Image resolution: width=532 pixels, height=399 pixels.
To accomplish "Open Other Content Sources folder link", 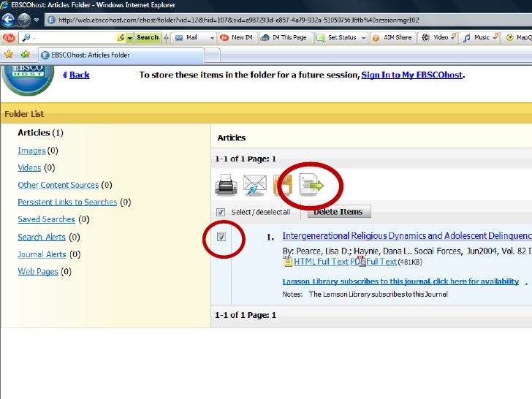I will pyautogui.click(x=58, y=185).
